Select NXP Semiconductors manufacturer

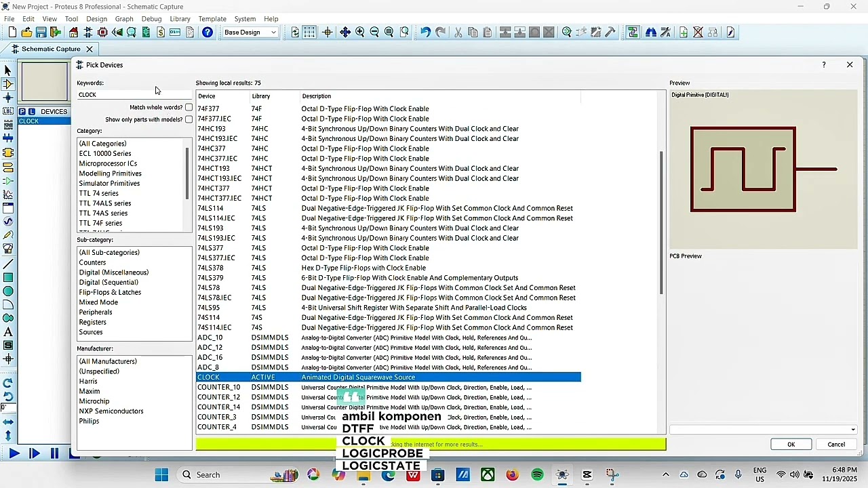point(111,411)
